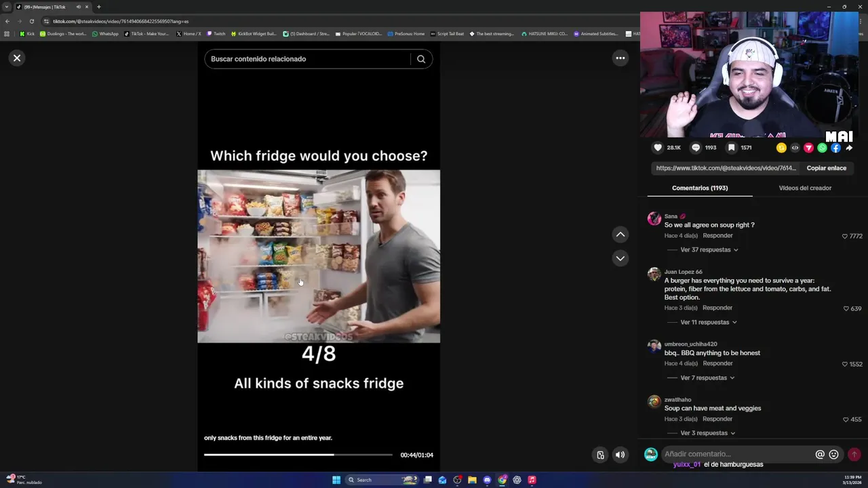Pause the video by clicking it
Image resolution: width=868 pixels, height=488 pixels.
[319, 256]
